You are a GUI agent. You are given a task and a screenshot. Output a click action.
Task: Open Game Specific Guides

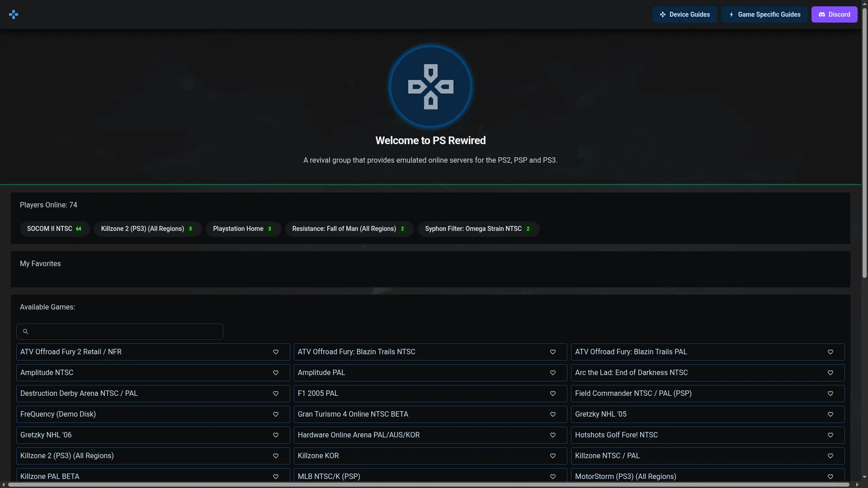point(764,14)
